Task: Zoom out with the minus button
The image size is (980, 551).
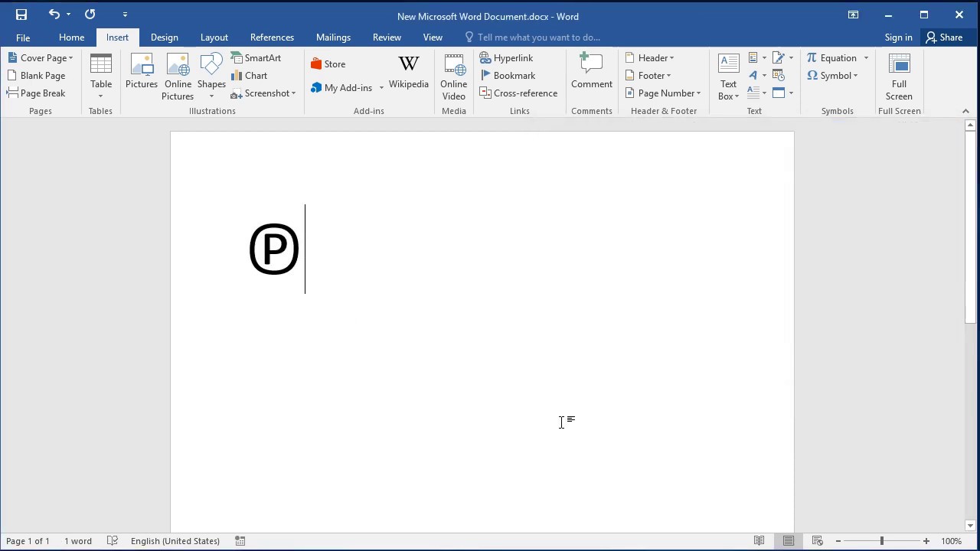Action: pos(838,541)
